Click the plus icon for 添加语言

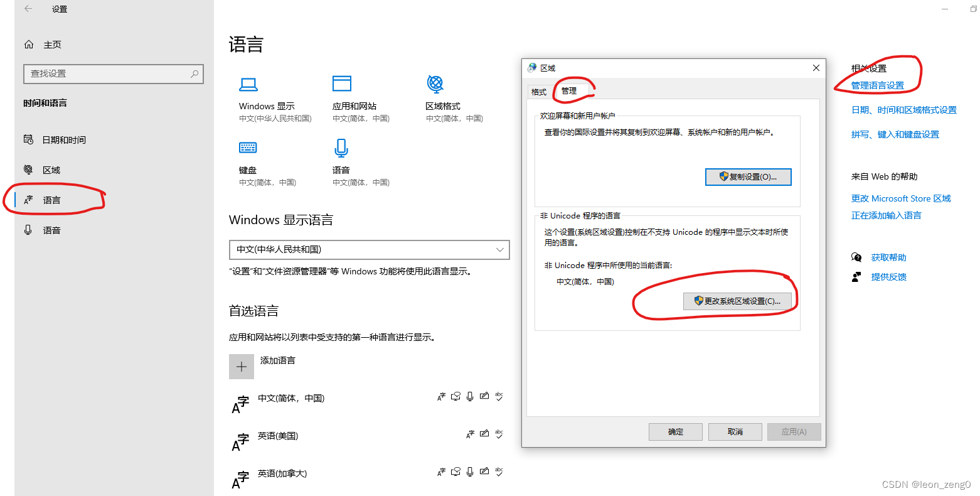242,367
